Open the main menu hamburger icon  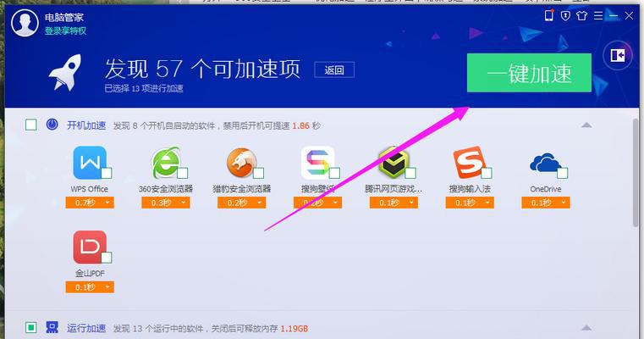(598, 15)
